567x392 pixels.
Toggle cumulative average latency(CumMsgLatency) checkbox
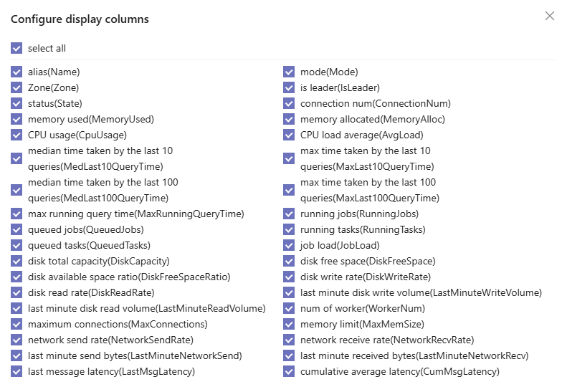pyautogui.click(x=289, y=371)
